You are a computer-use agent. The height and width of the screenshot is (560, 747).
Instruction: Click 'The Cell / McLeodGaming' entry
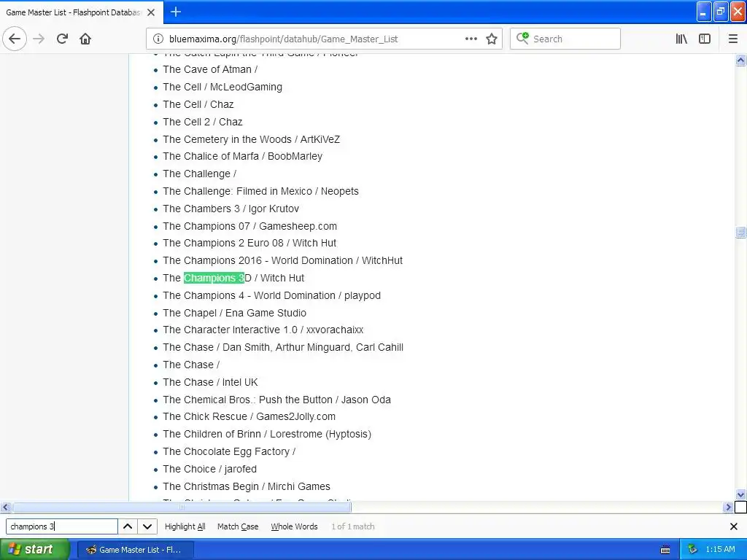point(222,87)
